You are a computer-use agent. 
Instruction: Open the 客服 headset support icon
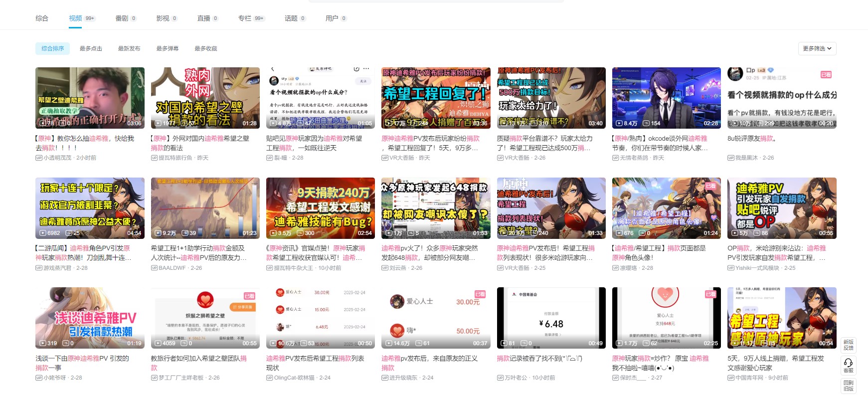click(848, 365)
